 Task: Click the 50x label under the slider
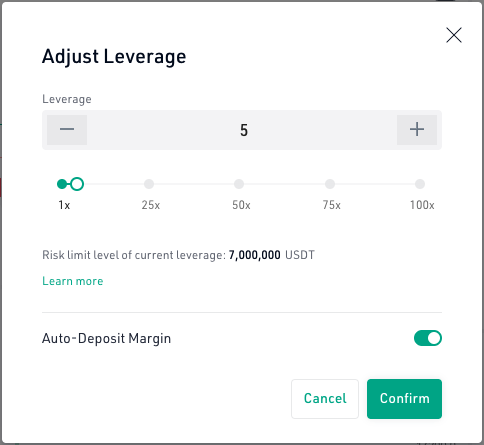coord(241,205)
